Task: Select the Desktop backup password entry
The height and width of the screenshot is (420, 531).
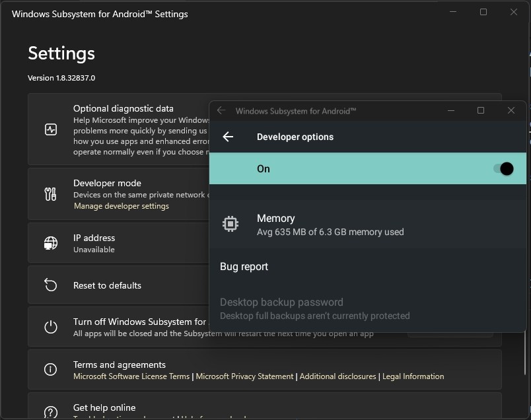Action: click(368, 308)
